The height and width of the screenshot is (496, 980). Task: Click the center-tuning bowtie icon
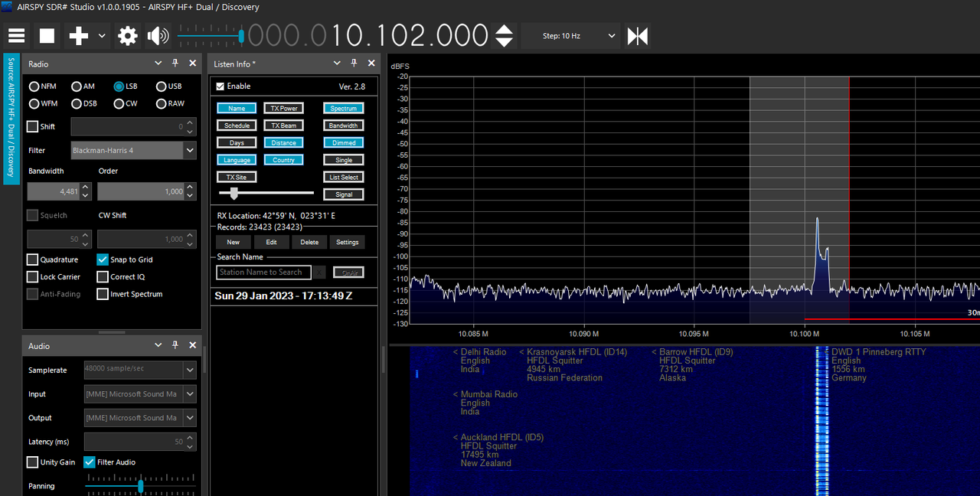(x=638, y=35)
